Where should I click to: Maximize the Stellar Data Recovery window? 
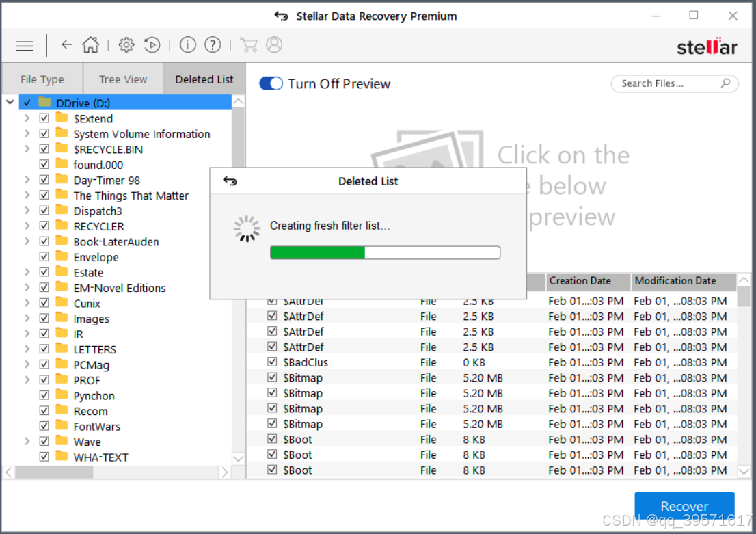pos(693,16)
